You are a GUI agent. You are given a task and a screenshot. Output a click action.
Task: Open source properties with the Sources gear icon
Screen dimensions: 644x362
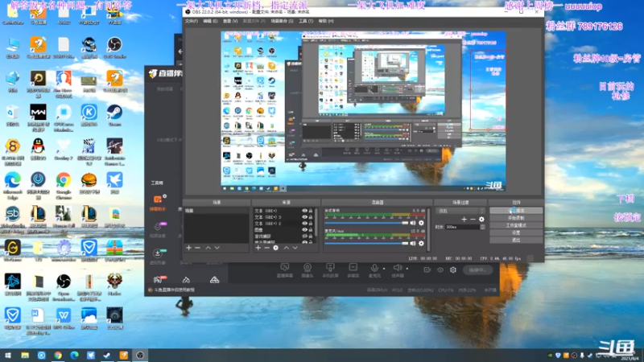point(275,248)
